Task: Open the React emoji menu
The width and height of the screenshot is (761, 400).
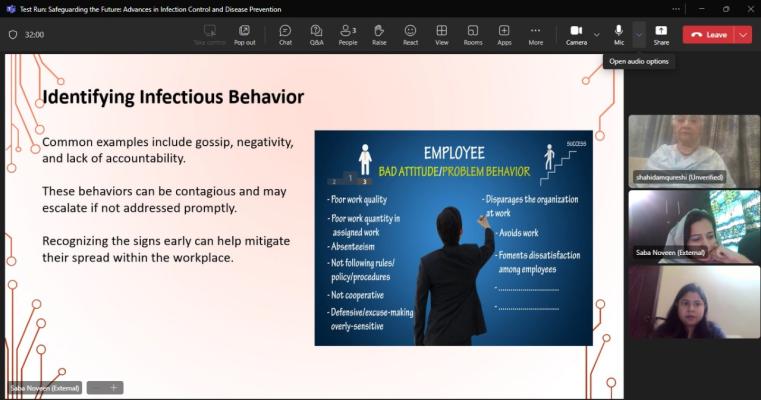Action: (x=410, y=34)
